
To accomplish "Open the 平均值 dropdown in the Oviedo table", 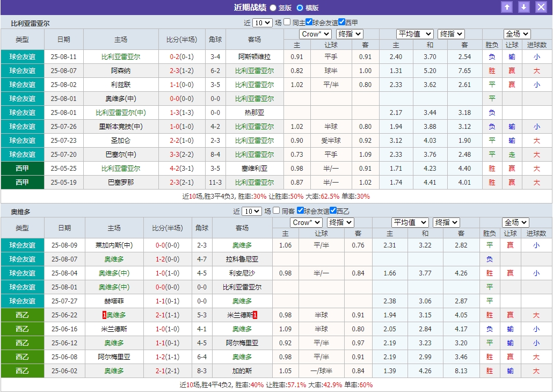I will 411,222.
